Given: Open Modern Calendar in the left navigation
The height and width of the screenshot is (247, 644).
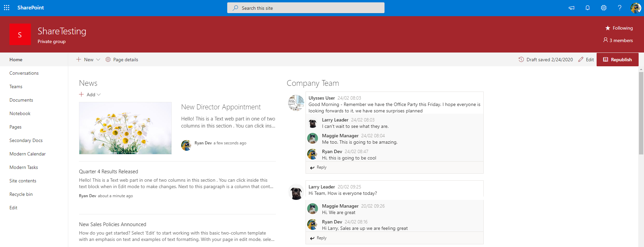Looking at the screenshot, I should tap(28, 154).
